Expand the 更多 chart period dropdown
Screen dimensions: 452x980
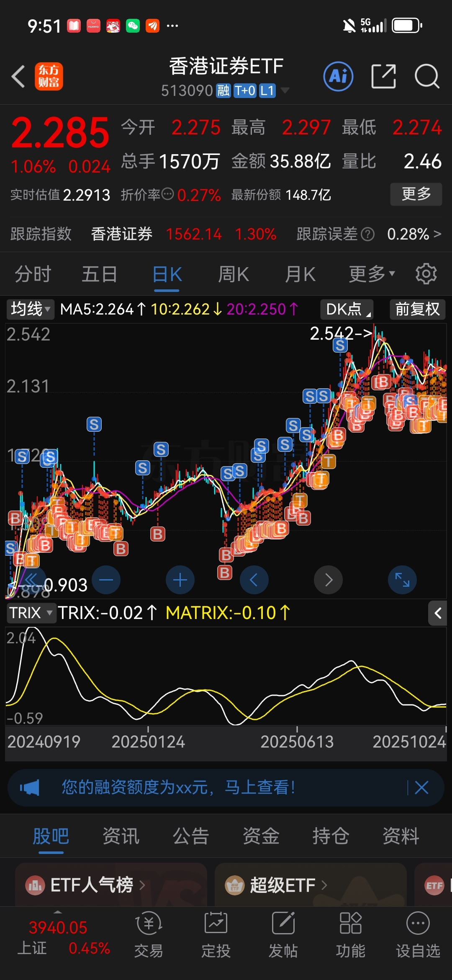point(372,274)
